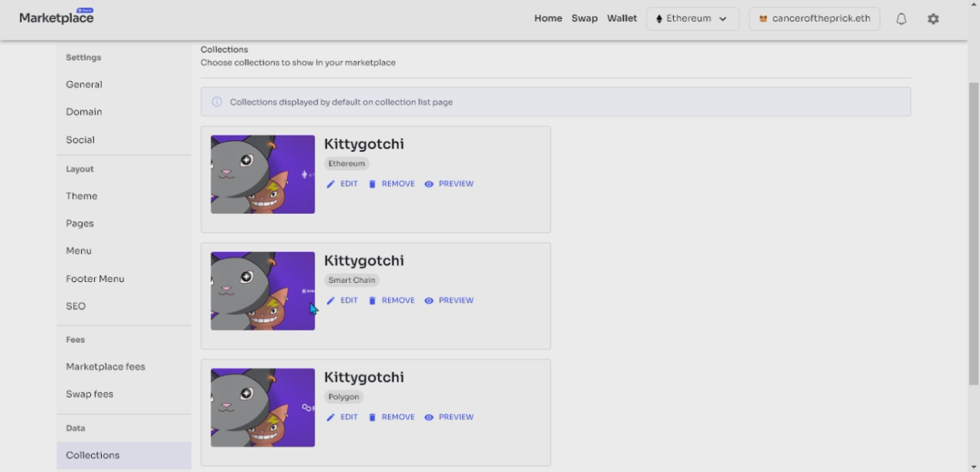Click the Kittygotchi title on the Ethereum card

[x=364, y=144]
